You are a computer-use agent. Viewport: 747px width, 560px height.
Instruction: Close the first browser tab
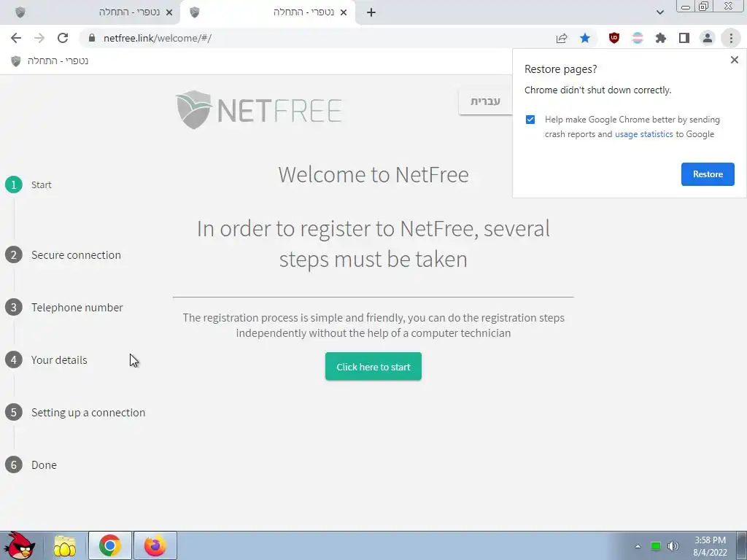[169, 13]
